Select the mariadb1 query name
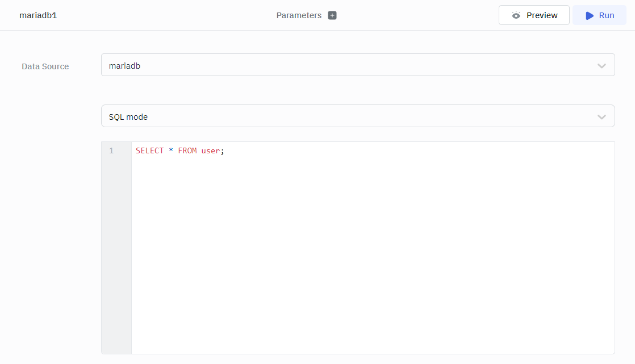Image resolution: width=635 pixels, height=364 pixels. pos(38,15)
